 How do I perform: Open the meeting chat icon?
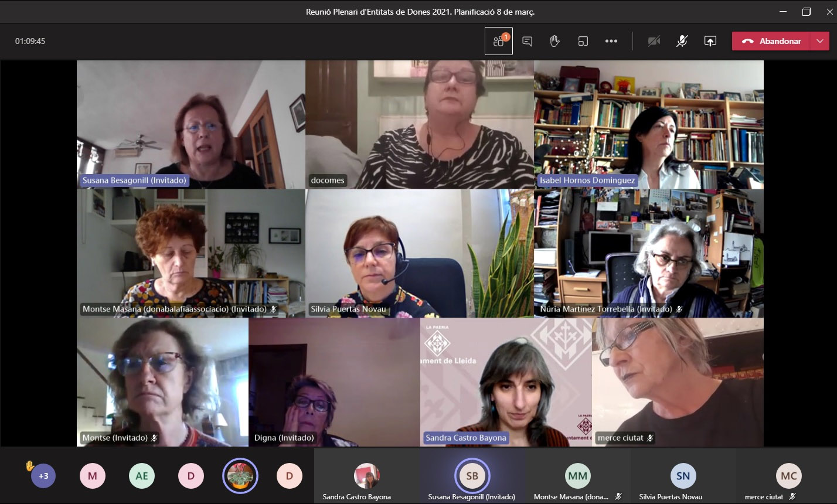coord(527,41)
